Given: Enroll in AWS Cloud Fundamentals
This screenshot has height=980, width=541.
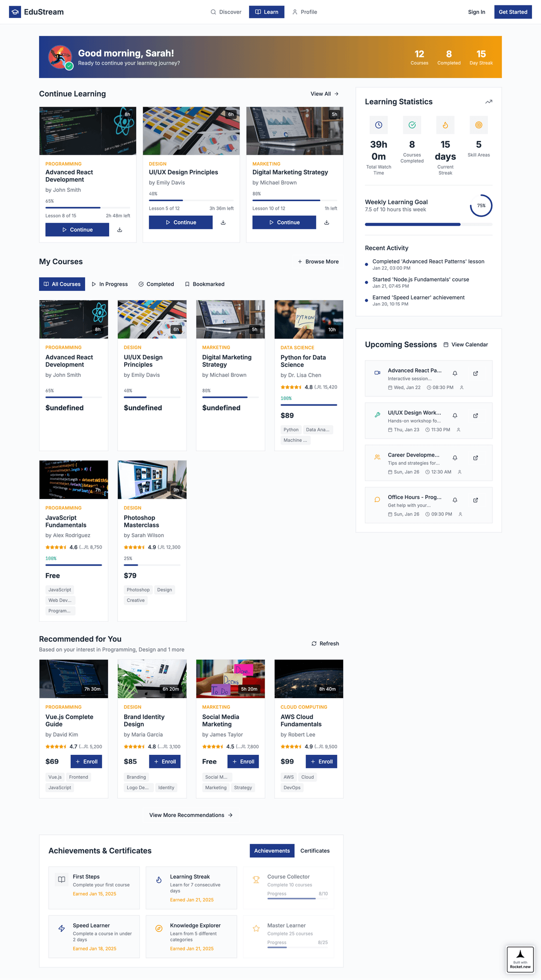Looking at the screenshot, I should (322, 762).
